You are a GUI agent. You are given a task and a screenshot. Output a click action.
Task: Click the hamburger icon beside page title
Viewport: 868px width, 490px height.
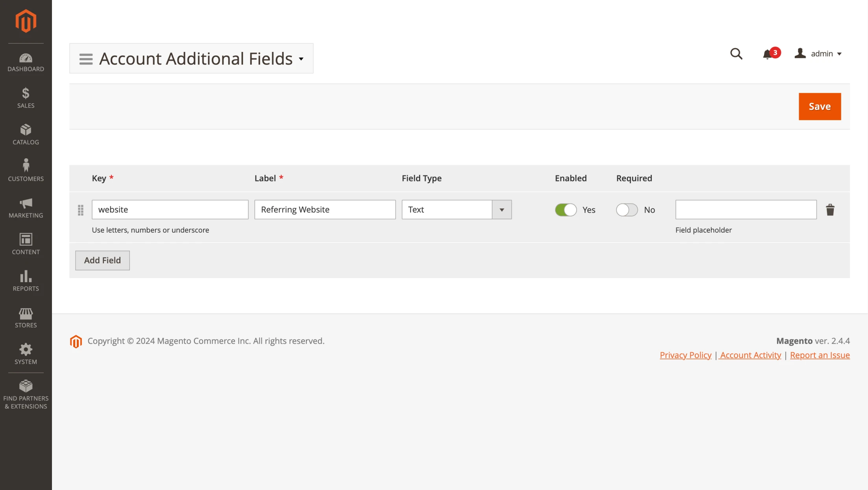(x=86, y=59)
